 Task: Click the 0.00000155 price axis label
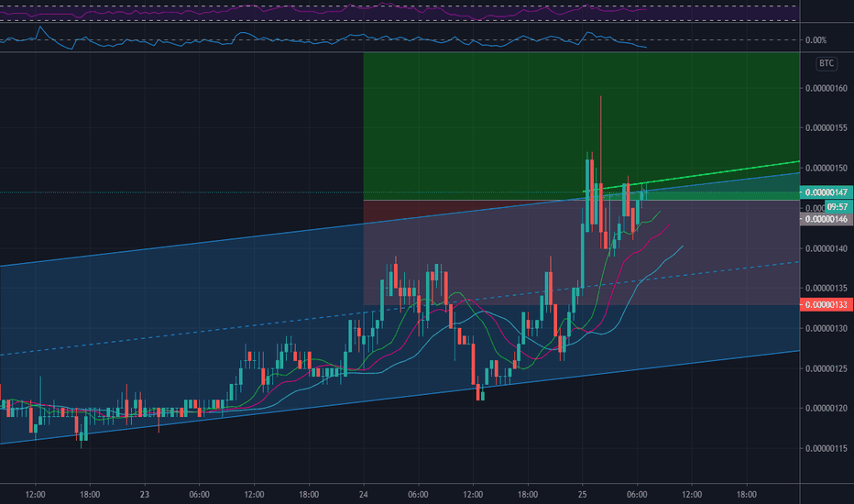pos(827,128)
